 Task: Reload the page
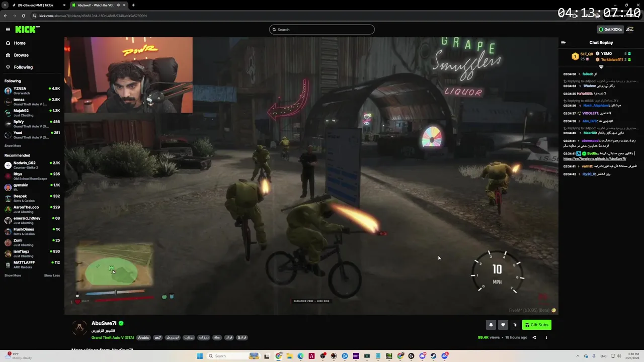click(25, 16)
